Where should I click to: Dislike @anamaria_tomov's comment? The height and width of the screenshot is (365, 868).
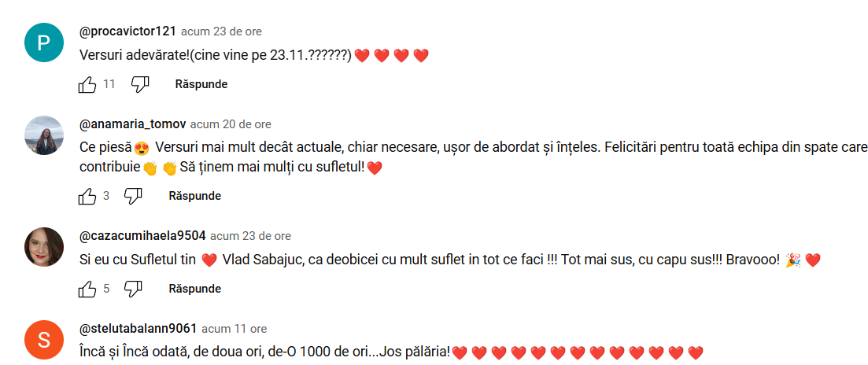[134, 196]
